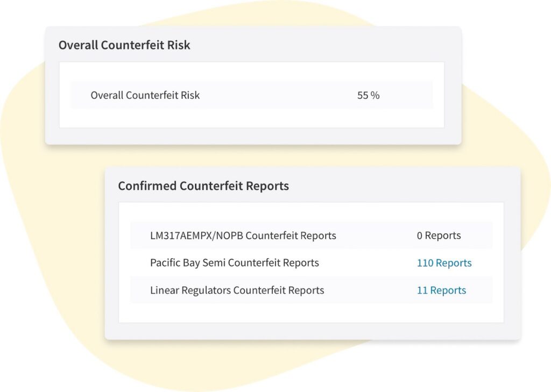Select the Overall Counterfeit Risk row label
This screenshot has height=392, width=551.
click(x=145, y=95)
